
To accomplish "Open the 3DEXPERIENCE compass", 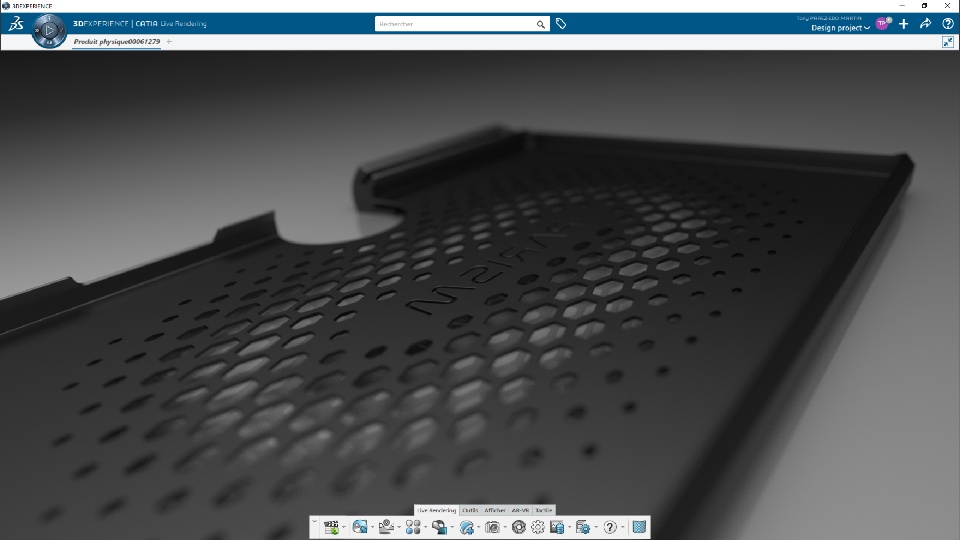I will coord(49,29).
